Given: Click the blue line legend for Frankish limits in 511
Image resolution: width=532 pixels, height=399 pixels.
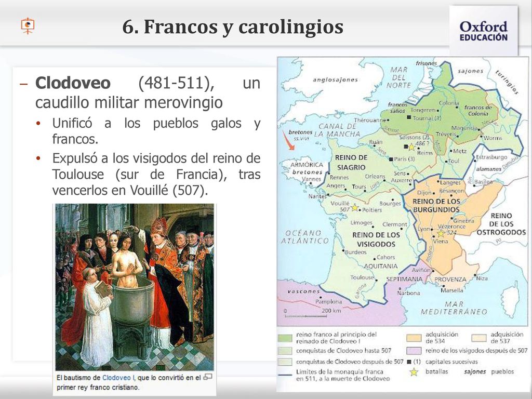Looking at the screenshot, I should pyautogui.click(x=285, y=375).
